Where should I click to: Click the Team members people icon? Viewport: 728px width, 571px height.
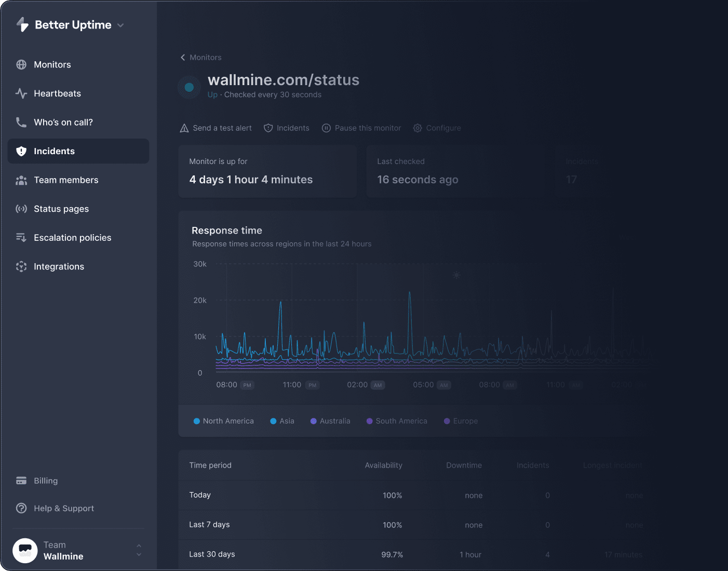pyautogui.click(x=21, y=180)
